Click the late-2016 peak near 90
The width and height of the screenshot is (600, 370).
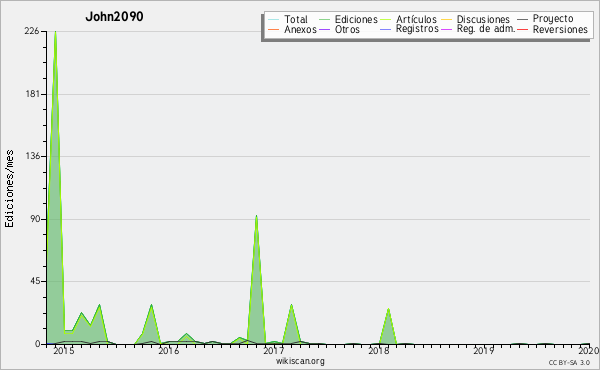coord(256,217)
